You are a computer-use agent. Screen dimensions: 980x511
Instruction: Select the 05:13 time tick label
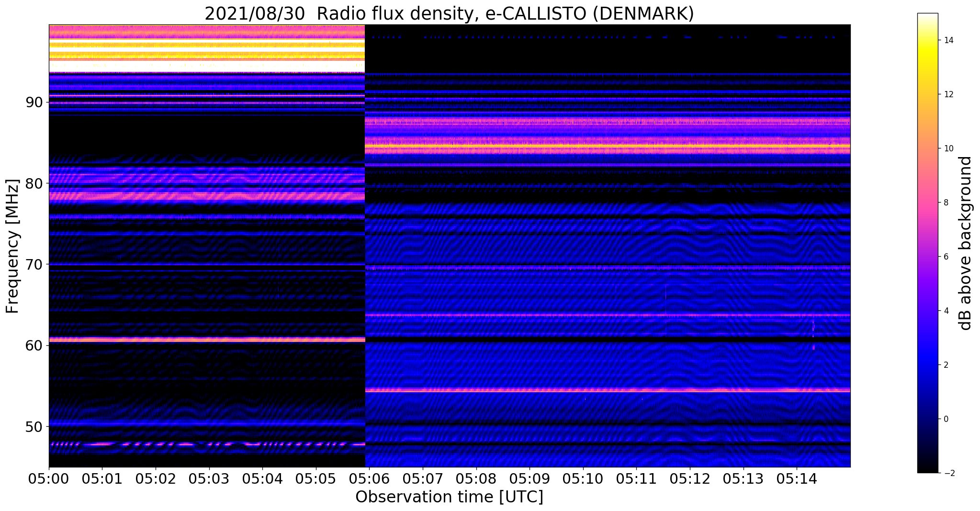[x=743, y=478]
